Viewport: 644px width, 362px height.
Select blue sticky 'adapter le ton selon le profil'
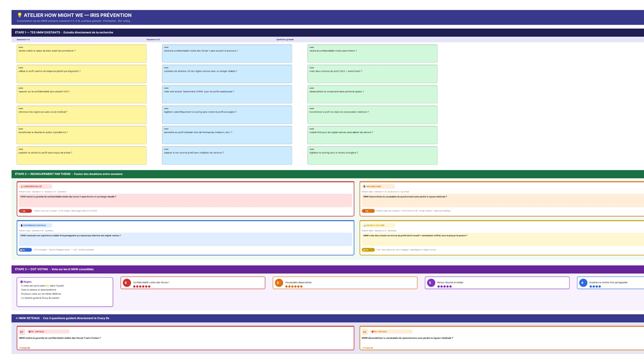click(227, 155)
